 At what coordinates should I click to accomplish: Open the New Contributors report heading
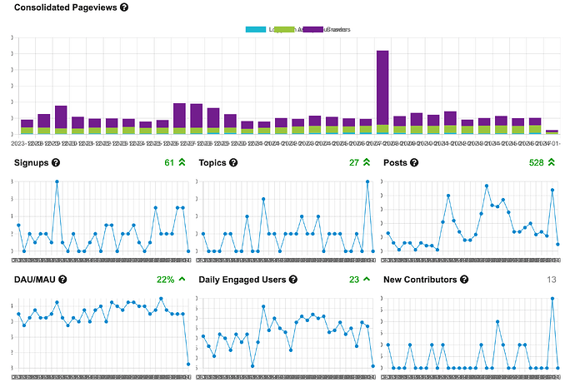tap(420, 280)
